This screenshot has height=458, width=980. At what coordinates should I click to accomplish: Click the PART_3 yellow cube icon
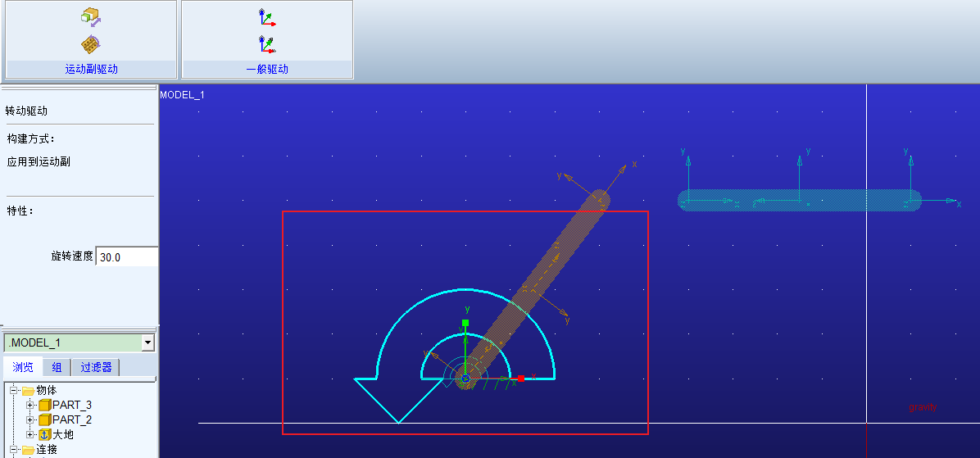(45, 405)
